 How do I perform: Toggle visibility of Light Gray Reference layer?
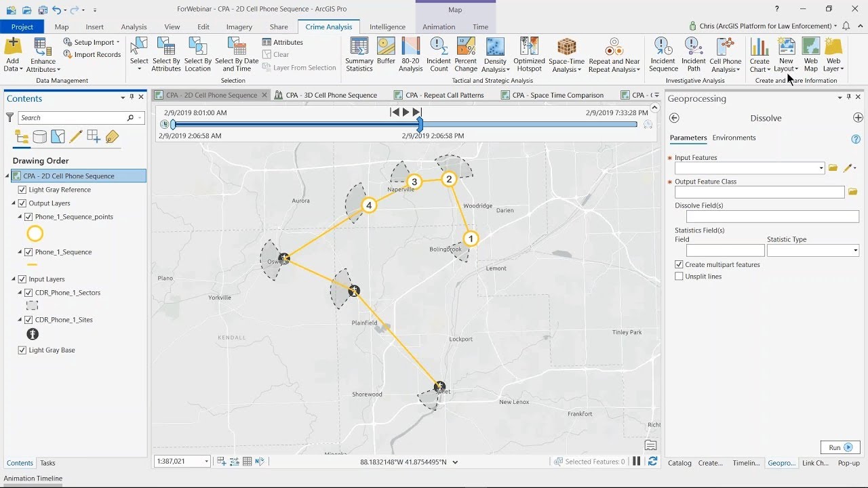pos(22,190)
